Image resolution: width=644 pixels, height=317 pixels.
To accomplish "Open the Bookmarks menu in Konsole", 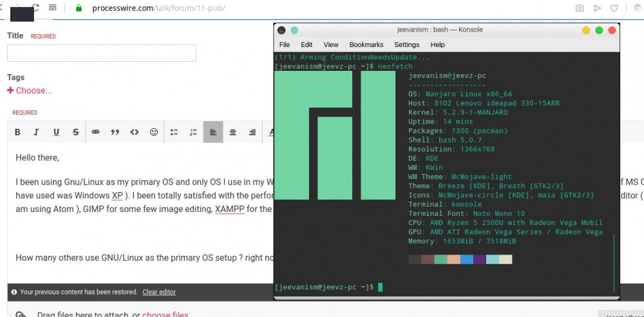I will [366, 44].
